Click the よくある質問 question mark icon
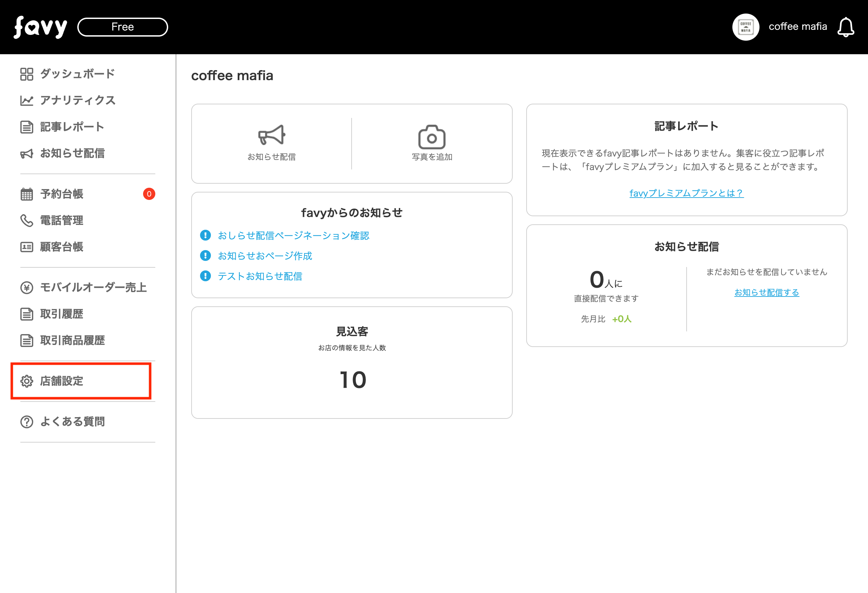 (26, 422)
